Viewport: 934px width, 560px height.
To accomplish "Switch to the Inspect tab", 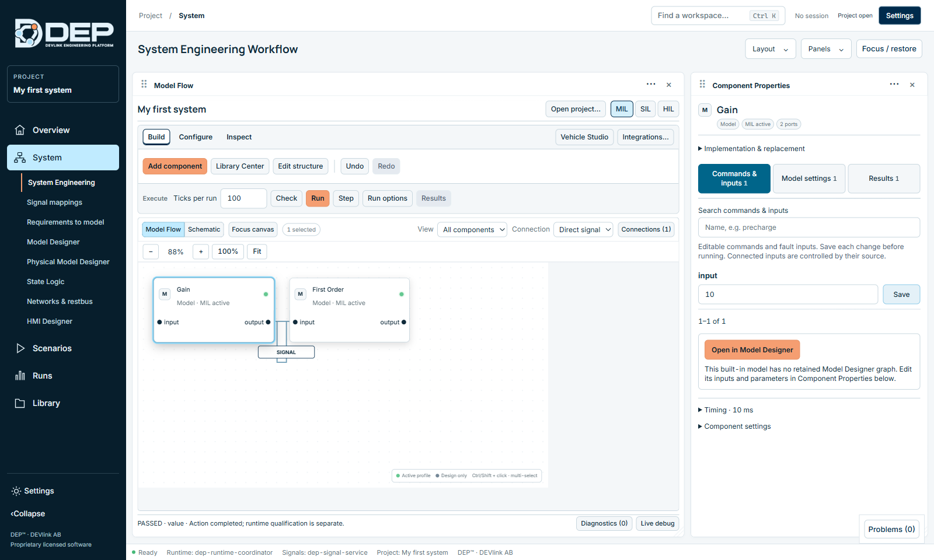I will [x=239, y=137].
